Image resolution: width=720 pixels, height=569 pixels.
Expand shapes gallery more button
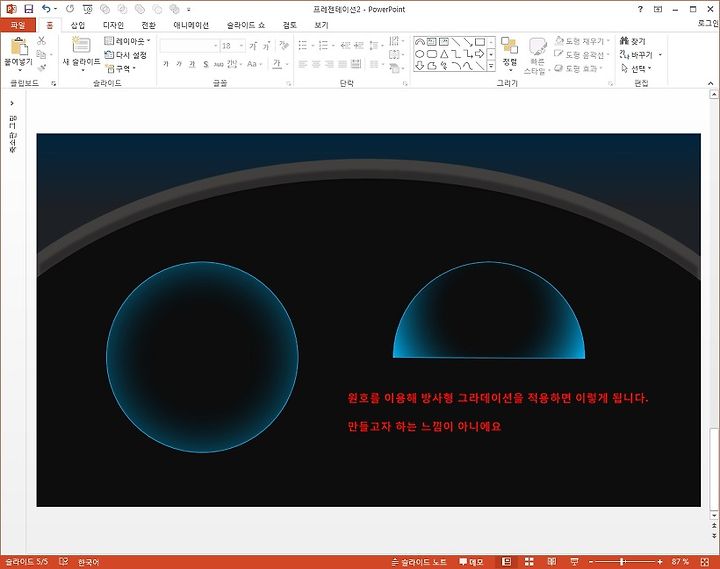coord(491,66)
